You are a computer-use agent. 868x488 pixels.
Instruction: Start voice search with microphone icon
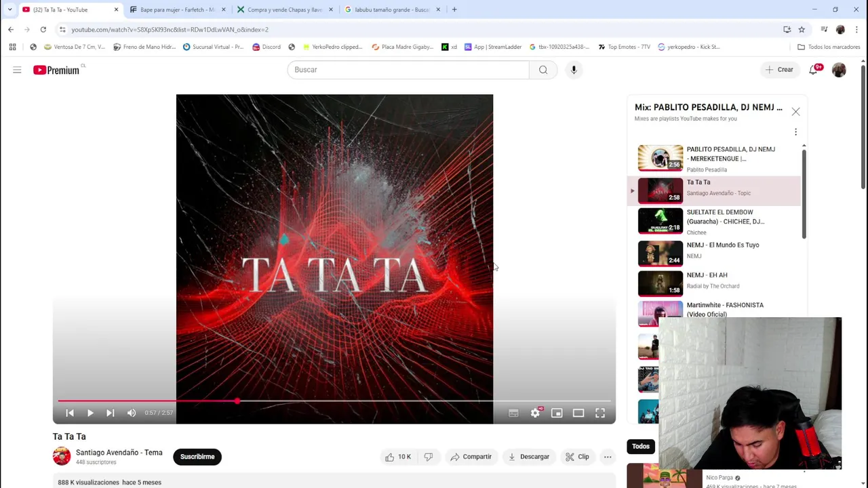[574, 70]
